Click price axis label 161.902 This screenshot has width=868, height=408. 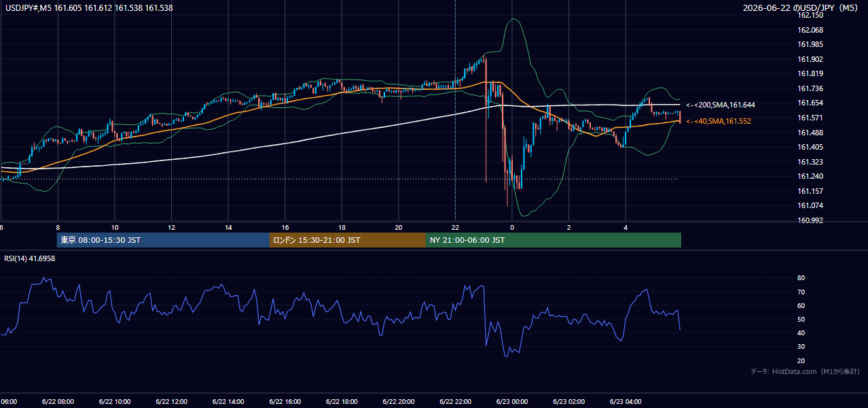pos(810,59)
